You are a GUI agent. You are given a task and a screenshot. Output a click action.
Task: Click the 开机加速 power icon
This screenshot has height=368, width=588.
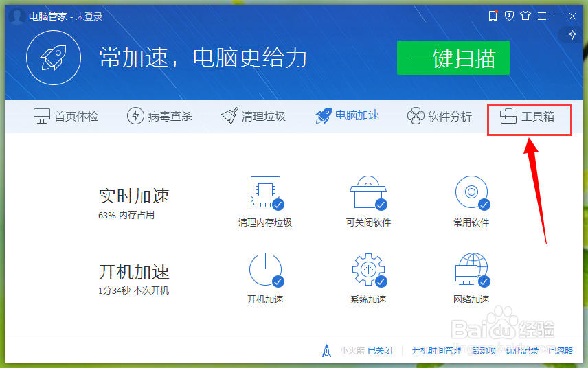(267, 270)
